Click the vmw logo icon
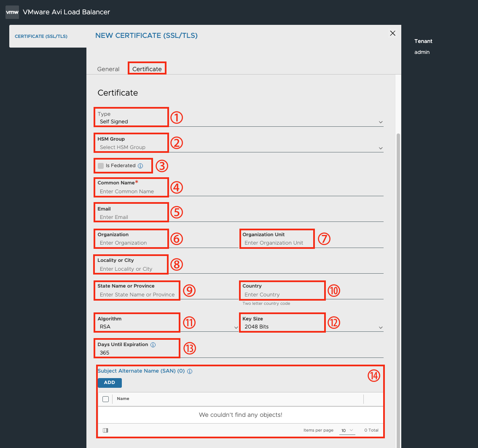Screen dimensions: 478x448 (12, 12)
